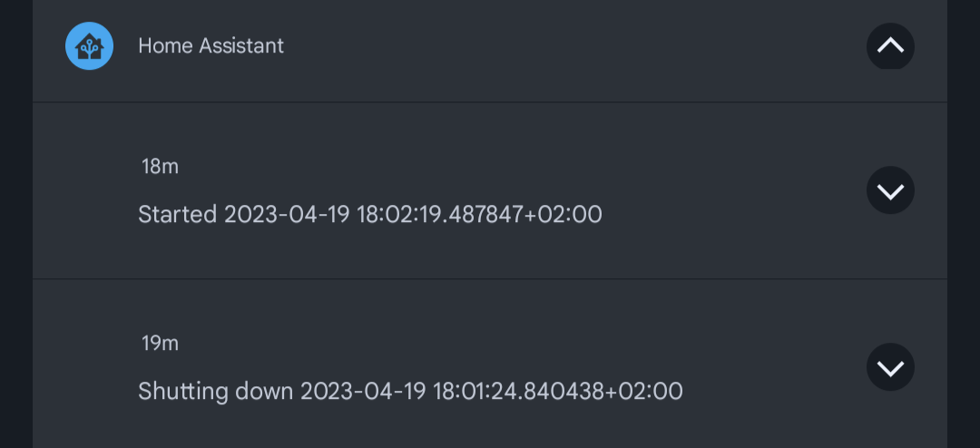Click the words Shutting down in the second entry
This screenshot has height=448, width=980.
216,392
